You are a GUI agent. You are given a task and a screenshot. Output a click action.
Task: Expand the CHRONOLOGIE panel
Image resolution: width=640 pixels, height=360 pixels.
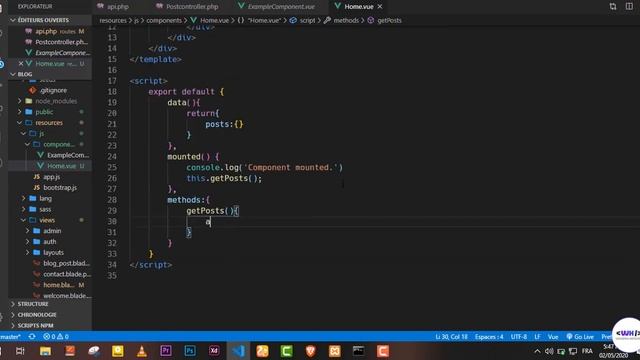(x=37, y=315)
